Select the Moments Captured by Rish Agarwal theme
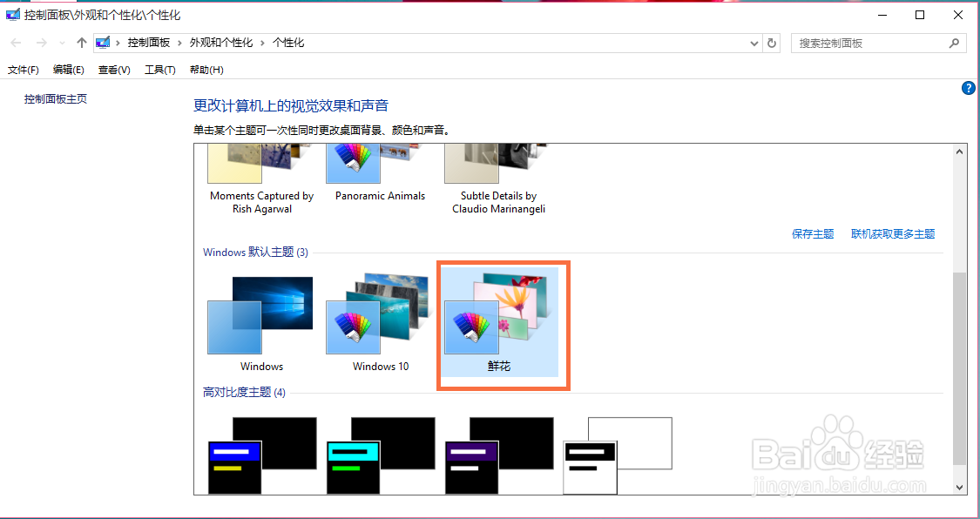 coord(261,180)
